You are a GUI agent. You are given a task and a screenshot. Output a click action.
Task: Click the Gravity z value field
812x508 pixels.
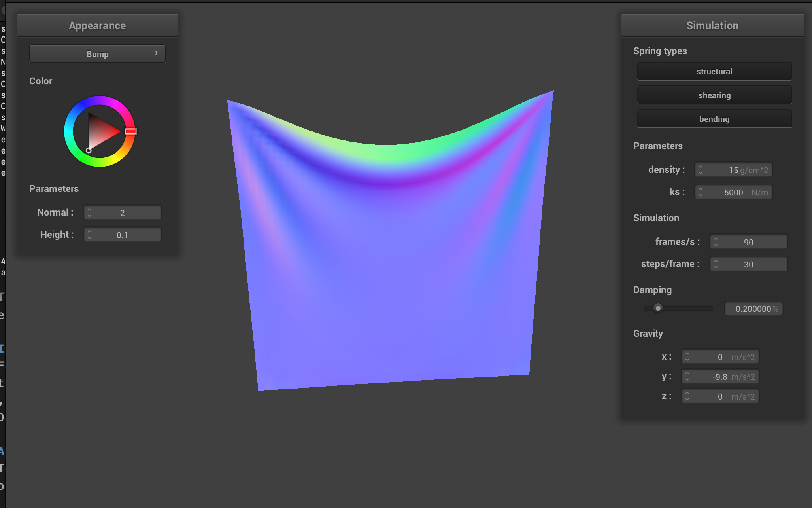[720, 396]
